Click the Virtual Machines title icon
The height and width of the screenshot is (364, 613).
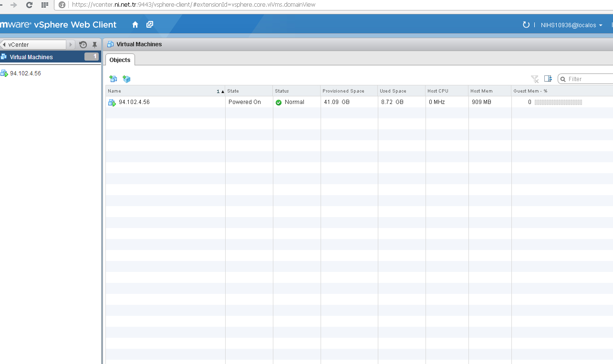[111, 44]
